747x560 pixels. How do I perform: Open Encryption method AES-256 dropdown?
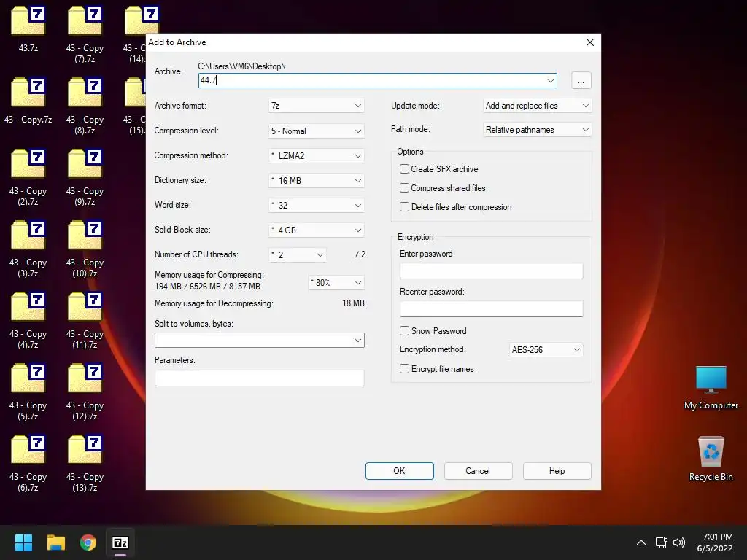pos(546,350)
